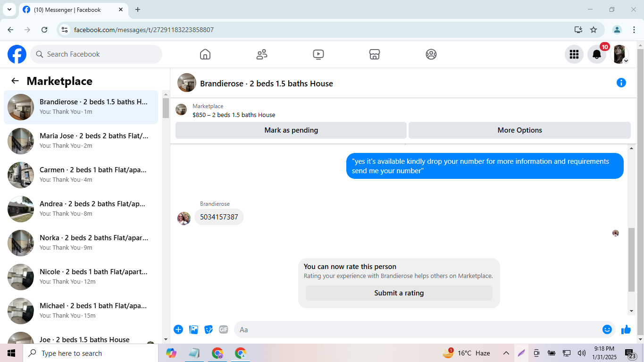
Task: Click the chat scrollbar up arrow
Action: tap(632, 149)
